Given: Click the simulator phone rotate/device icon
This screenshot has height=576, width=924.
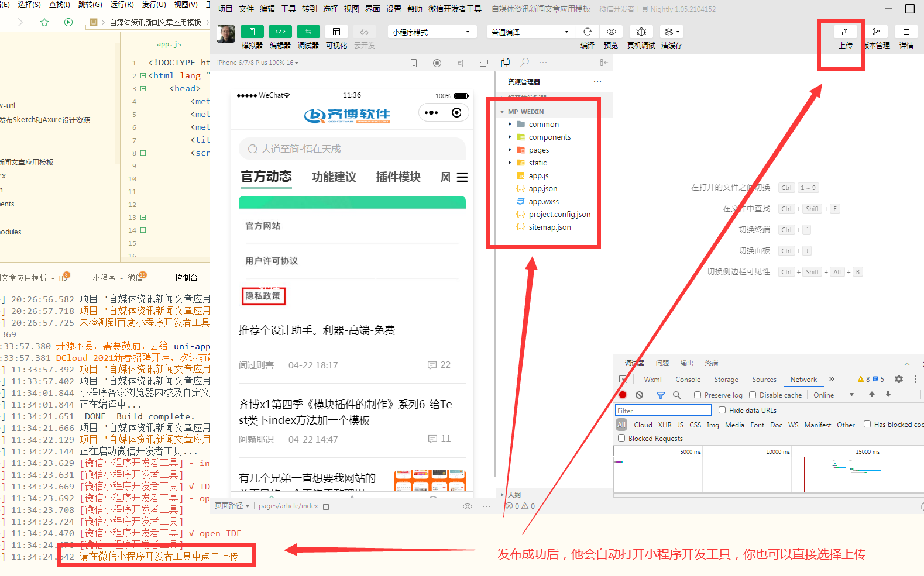Looking at the screenshot, I should click(x=414, y=63).
